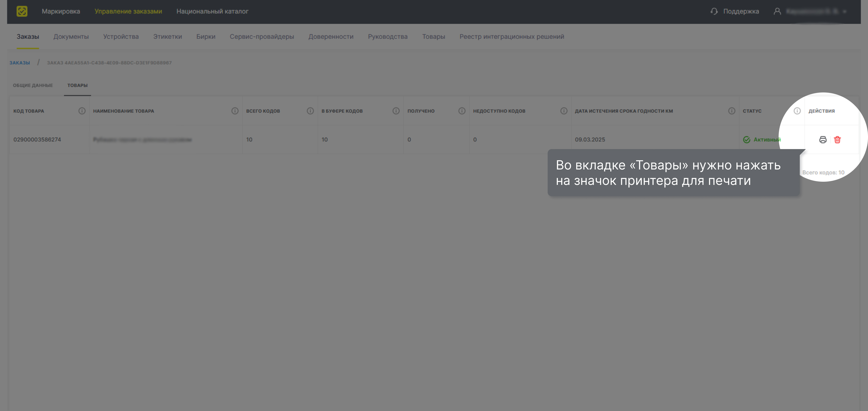This screenshot has width=868, height=411.
Task: Click info icon beside Получено header
Action: pos(462,111)
